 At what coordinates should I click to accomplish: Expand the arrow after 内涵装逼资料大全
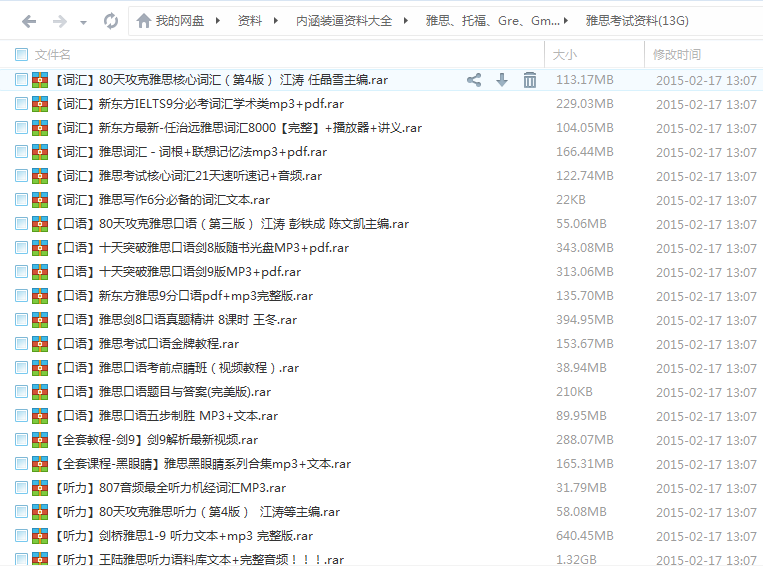click(x=405, y=21)
